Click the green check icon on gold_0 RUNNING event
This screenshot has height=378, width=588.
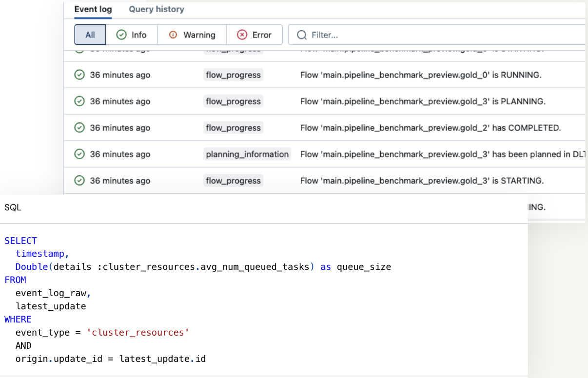(x=79, y=75)
